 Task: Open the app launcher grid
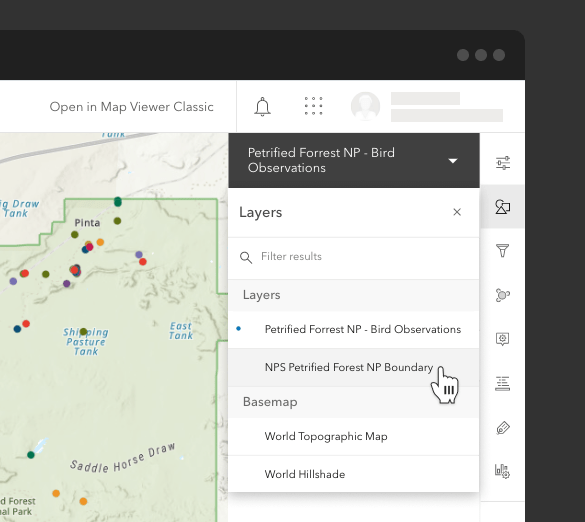pyautogui.click(x=313, y=106)
